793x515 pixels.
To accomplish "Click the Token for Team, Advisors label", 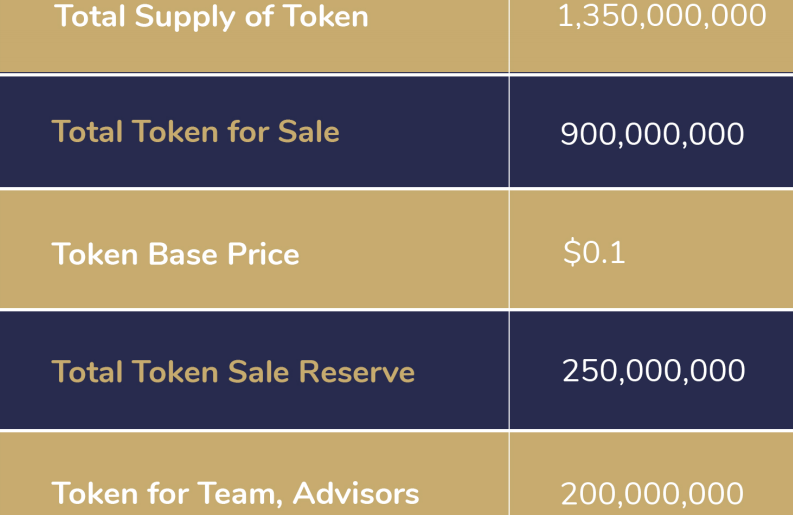I will pos(235,493).
